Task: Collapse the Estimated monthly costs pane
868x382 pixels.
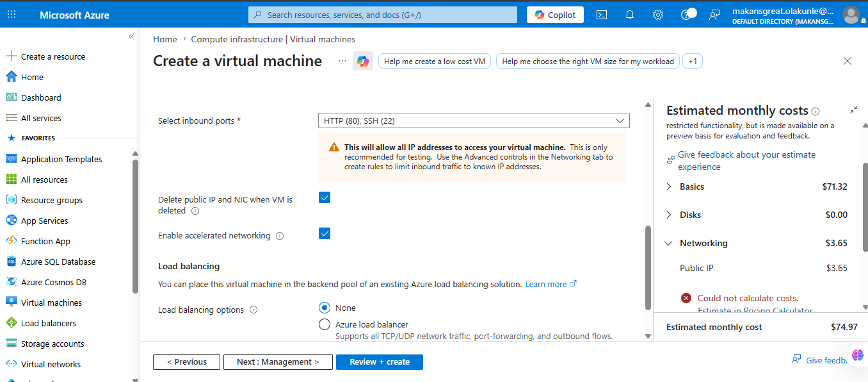Action: (854, 110)
